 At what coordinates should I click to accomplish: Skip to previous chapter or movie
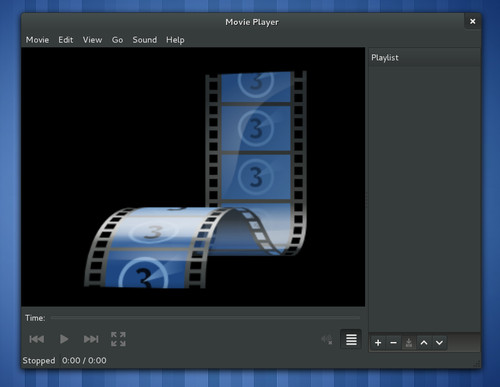37,339
